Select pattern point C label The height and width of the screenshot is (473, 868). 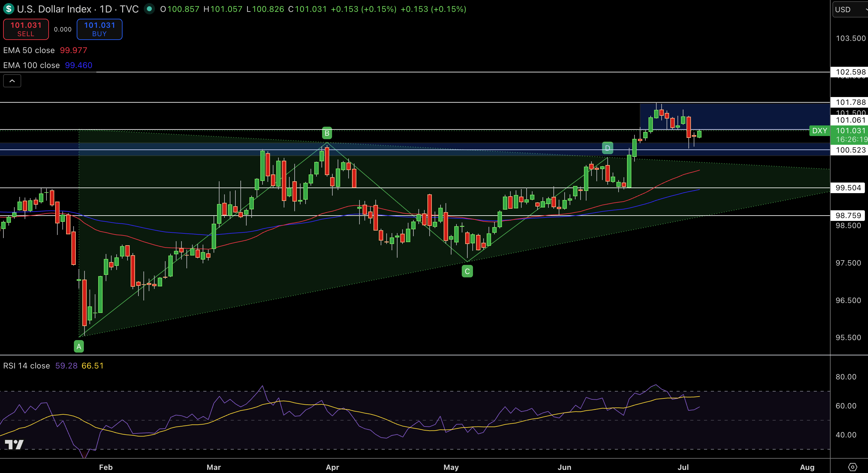[467, 271]
